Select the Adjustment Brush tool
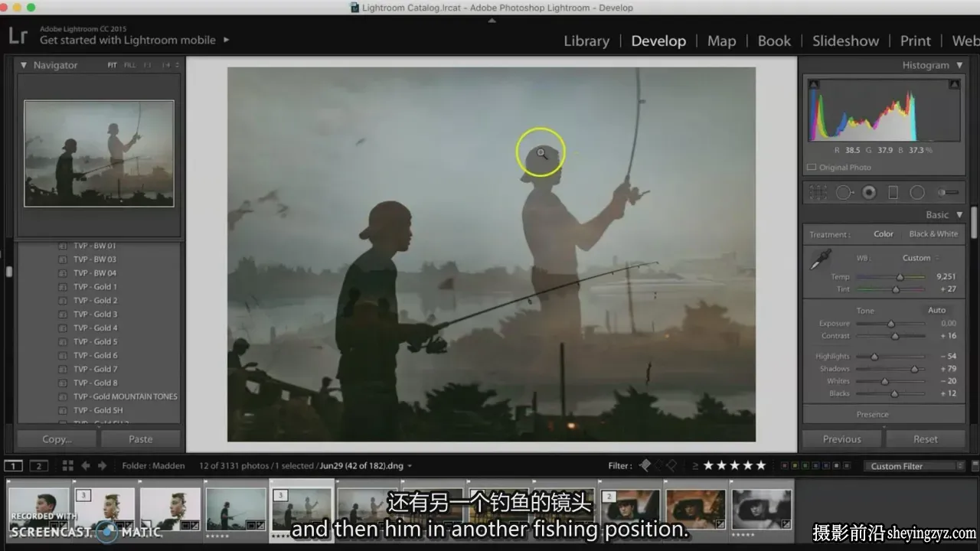Viewport: 980px width, 551px height. click(x=948, y=193)
